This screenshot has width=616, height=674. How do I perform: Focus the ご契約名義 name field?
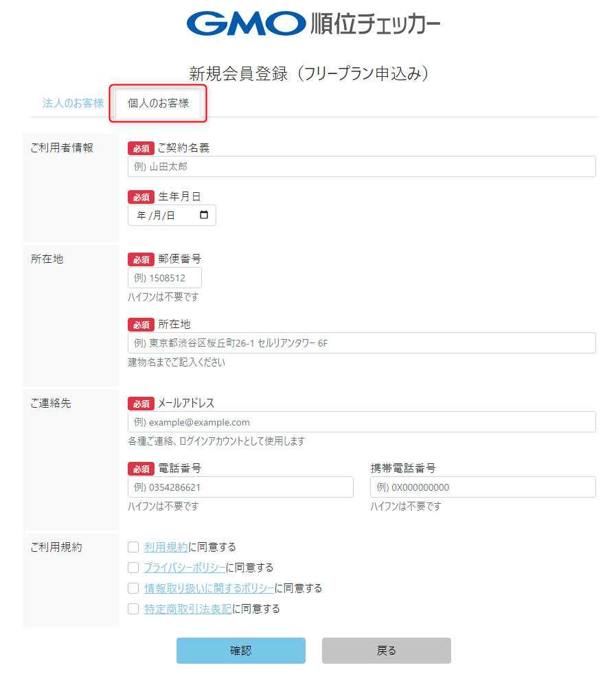362,166
